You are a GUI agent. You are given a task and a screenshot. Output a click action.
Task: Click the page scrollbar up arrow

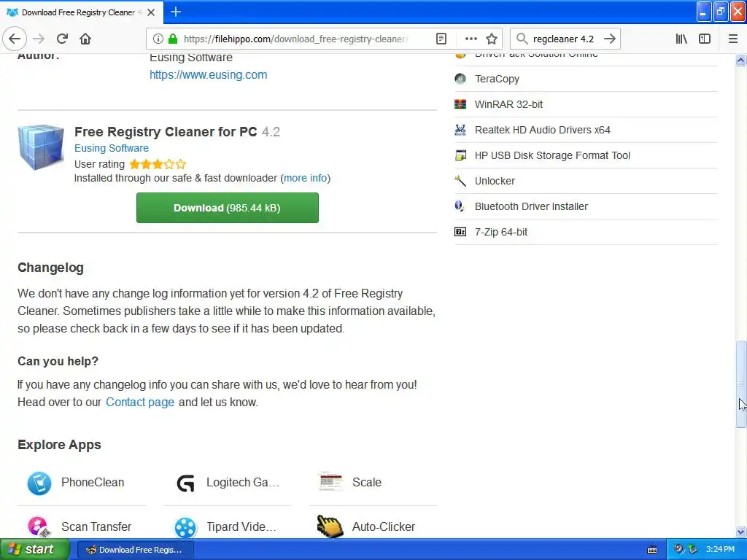(x=740, y=60)
